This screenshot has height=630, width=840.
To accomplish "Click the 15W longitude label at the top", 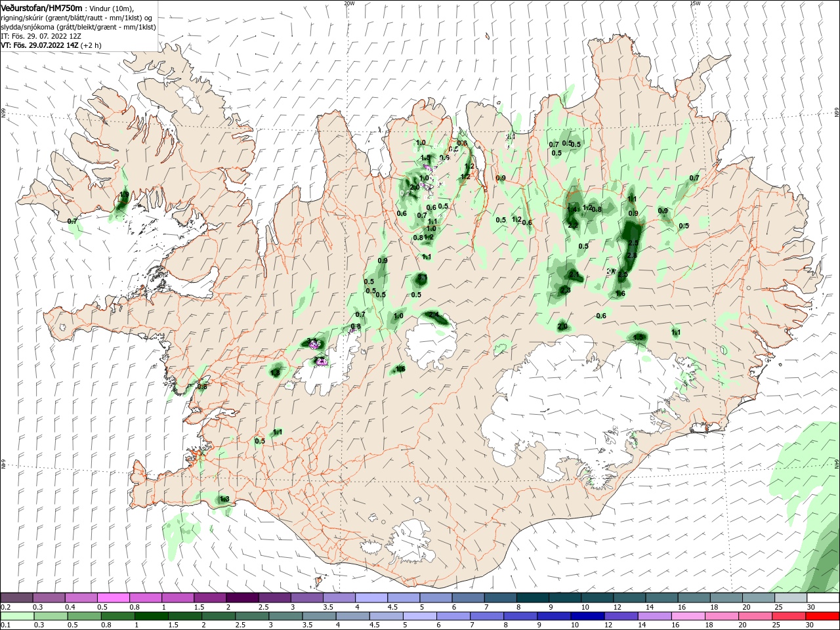I will (695, 3).
